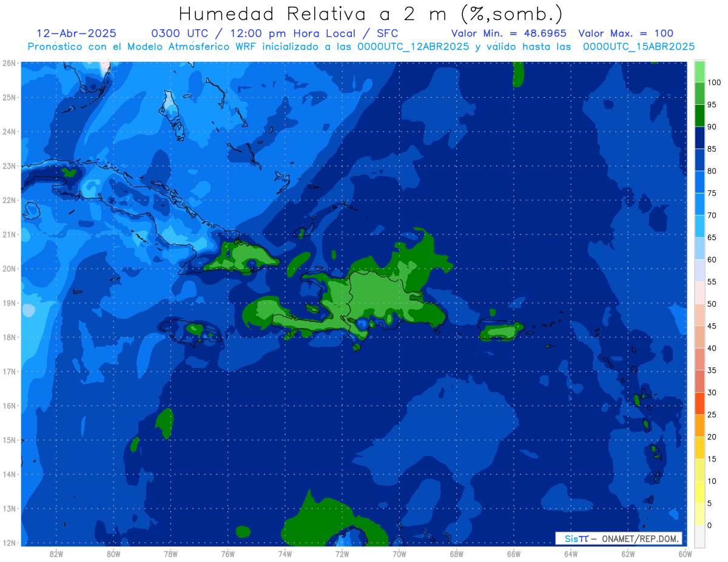Click the legend value '0'
This screenshot has width=728, height=562.
710,525
